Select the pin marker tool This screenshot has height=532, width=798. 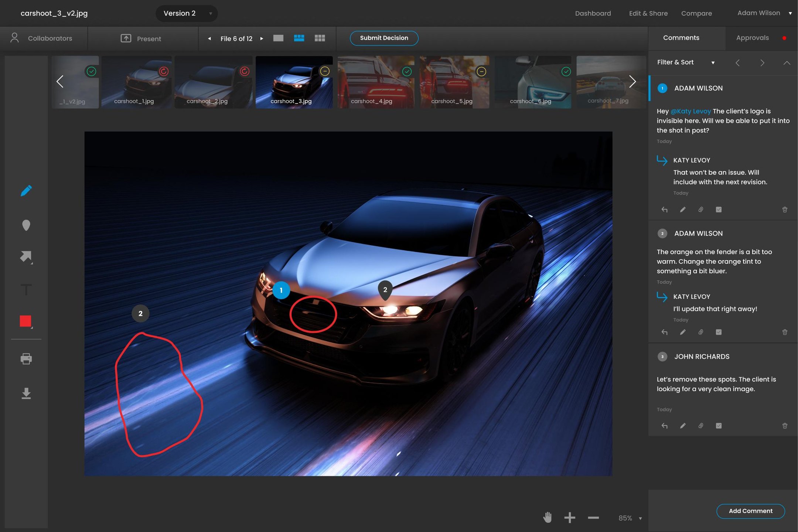(x=26, y=225)
